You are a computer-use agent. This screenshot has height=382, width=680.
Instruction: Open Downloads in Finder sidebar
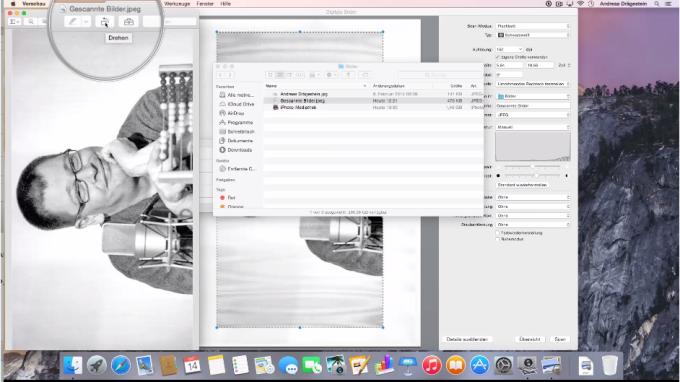pyautogui.click(x=235, y=150)
